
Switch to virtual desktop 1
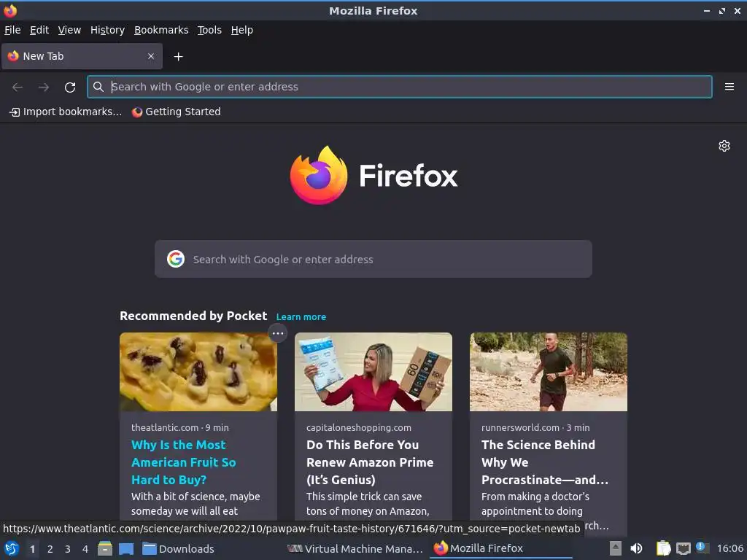pyautogui.click(x=32, y=549)
